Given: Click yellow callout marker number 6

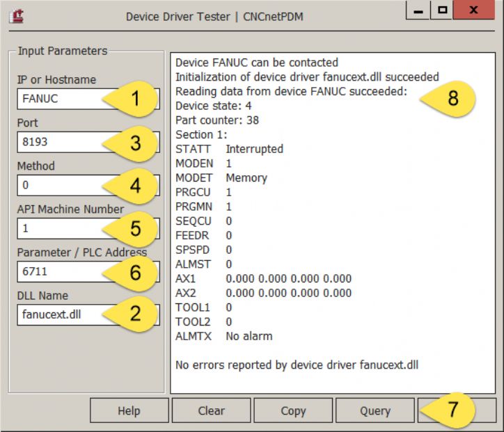Looking at the screenshot, I should [x=136, y=271].
